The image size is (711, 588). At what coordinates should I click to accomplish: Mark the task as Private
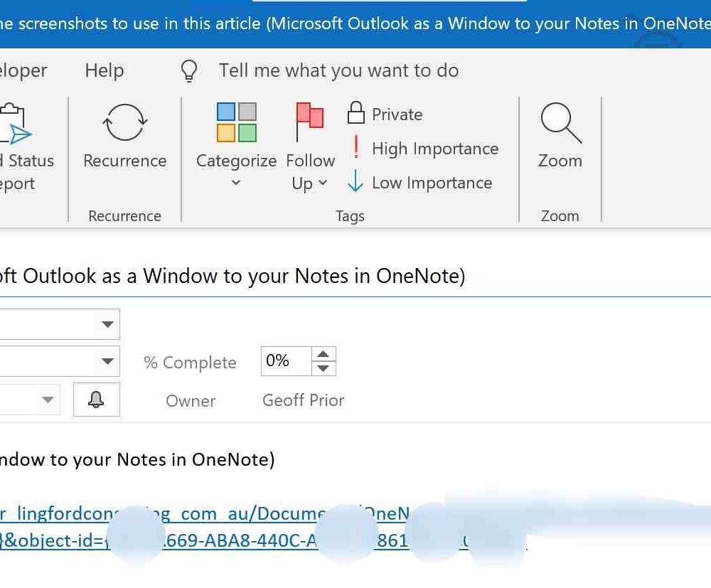pyautogui.click(x=385, y=113)
